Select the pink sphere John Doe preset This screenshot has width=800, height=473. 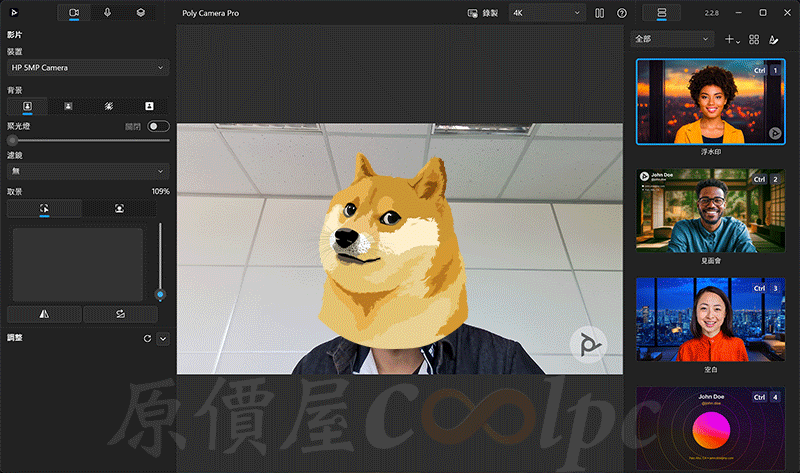[x=711, y=429]
